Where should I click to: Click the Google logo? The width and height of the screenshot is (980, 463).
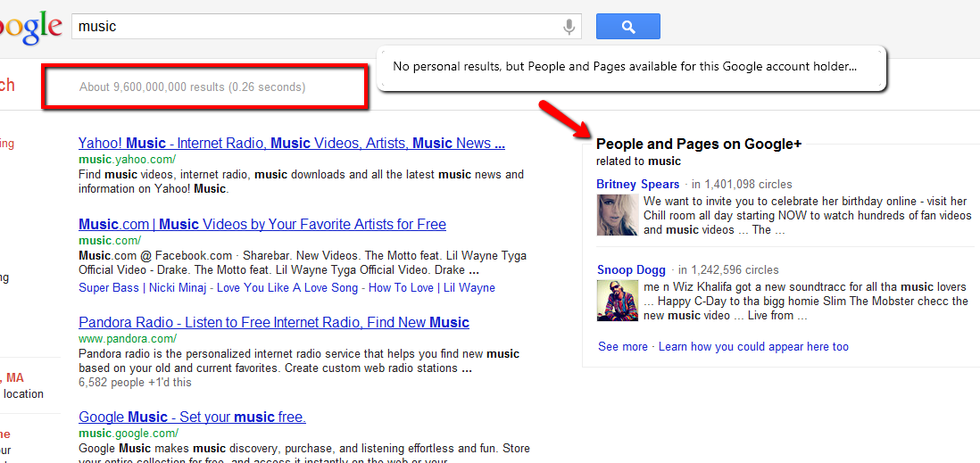tap(30, 29)
